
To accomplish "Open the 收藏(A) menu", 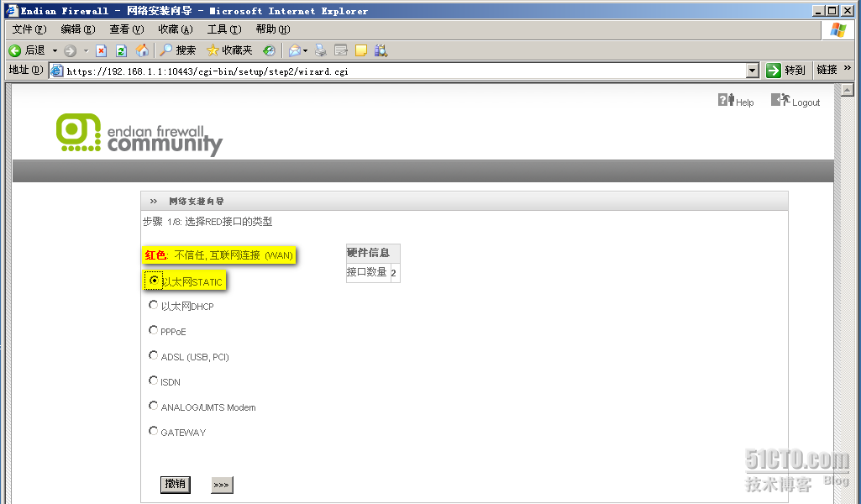I will pos(176,29).
